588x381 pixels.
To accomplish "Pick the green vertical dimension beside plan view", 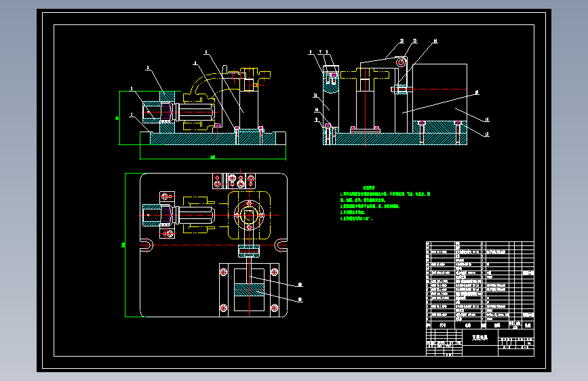I will tap(125, 245).
